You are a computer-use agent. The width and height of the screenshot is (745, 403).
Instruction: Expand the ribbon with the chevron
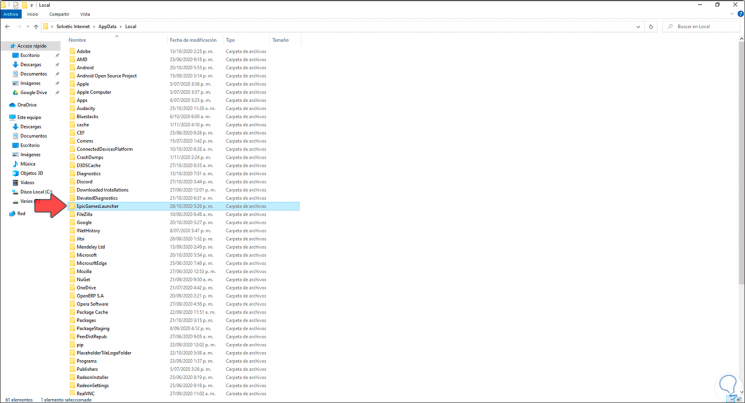[x=732, y=14]
